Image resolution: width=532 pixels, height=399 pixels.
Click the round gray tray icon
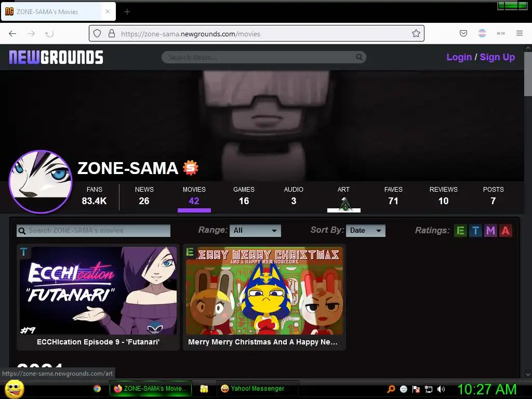[x=403, y=389]
